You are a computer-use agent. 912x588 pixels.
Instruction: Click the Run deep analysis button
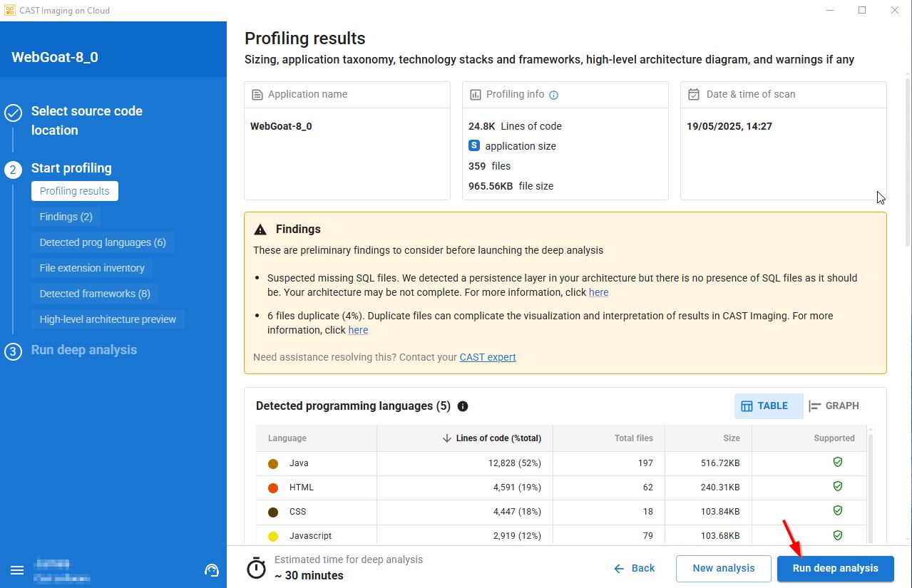coord(835,568)
